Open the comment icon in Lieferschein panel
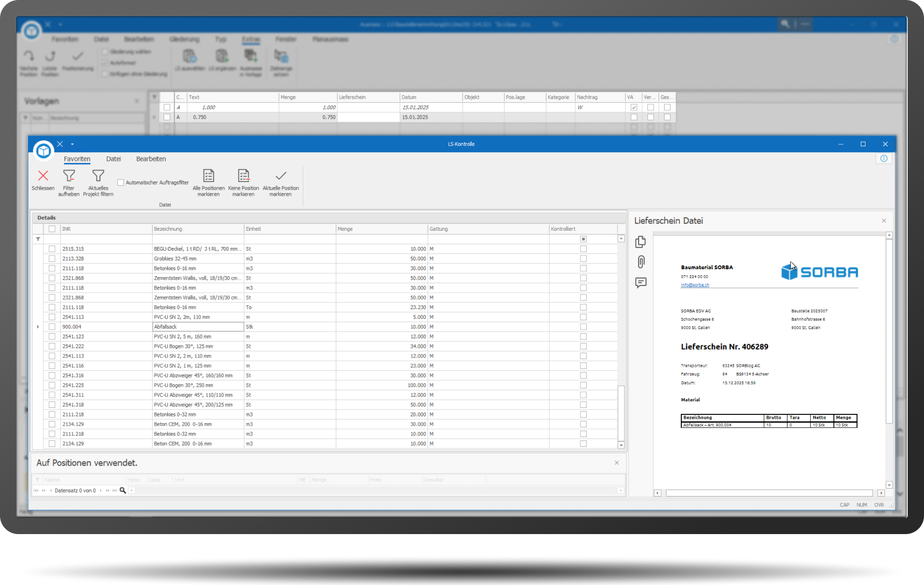The image size is (924, 585). 641,283
